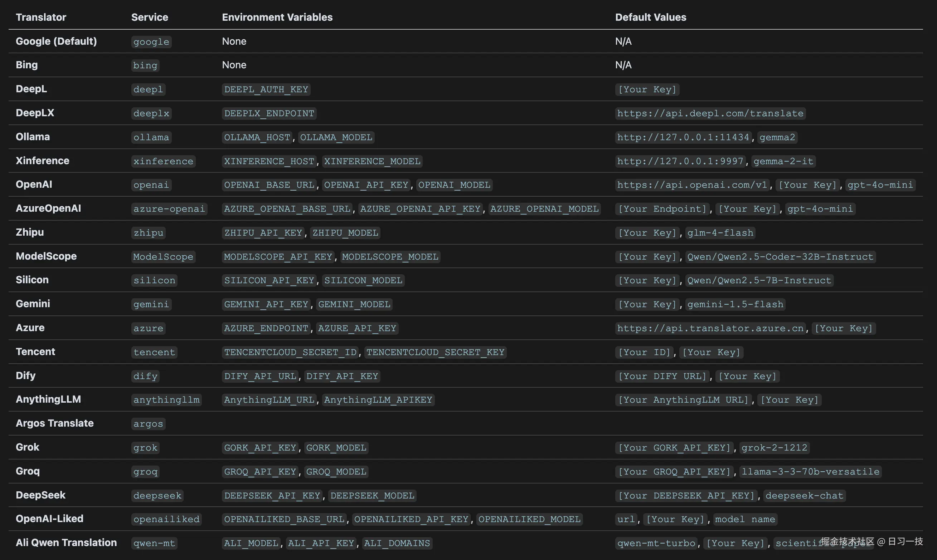Select the "Qwen/Qwen2.5-7B-Instruct" default model
937x560 pixels.
(759, 281)
